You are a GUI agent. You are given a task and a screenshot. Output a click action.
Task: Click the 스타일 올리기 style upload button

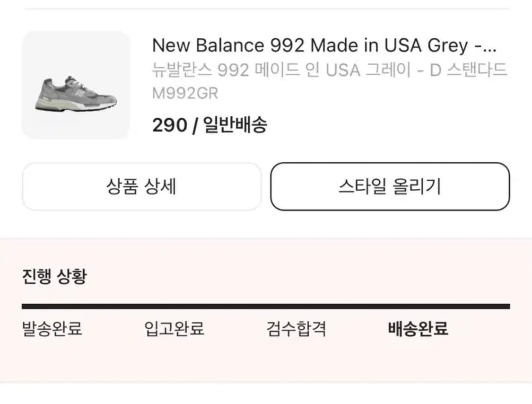click(x=390, y=186)
